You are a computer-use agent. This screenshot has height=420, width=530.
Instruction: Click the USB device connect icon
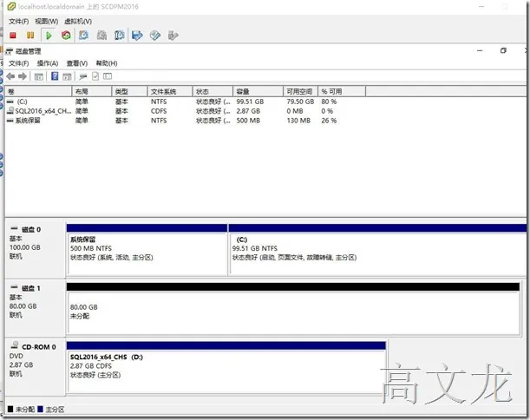[x=173, y=36]
